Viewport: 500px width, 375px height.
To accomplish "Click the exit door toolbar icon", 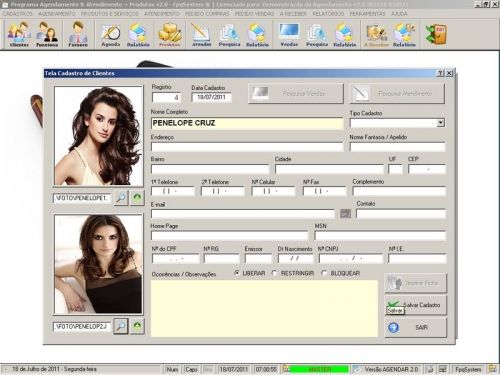I will coord(436,34).
